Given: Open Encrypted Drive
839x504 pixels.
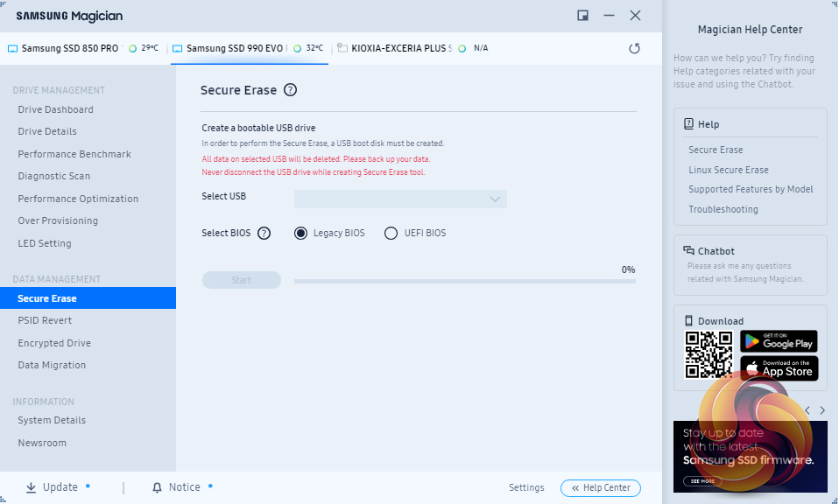Looking at the screenshot, I should [54, 343].
